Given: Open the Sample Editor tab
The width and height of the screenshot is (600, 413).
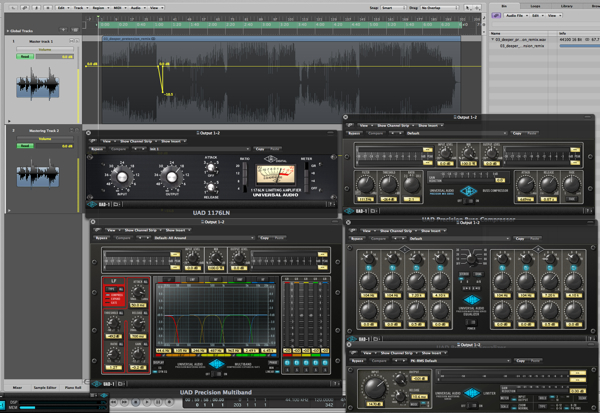Looking at the screenshot, I should pos(45,387).
